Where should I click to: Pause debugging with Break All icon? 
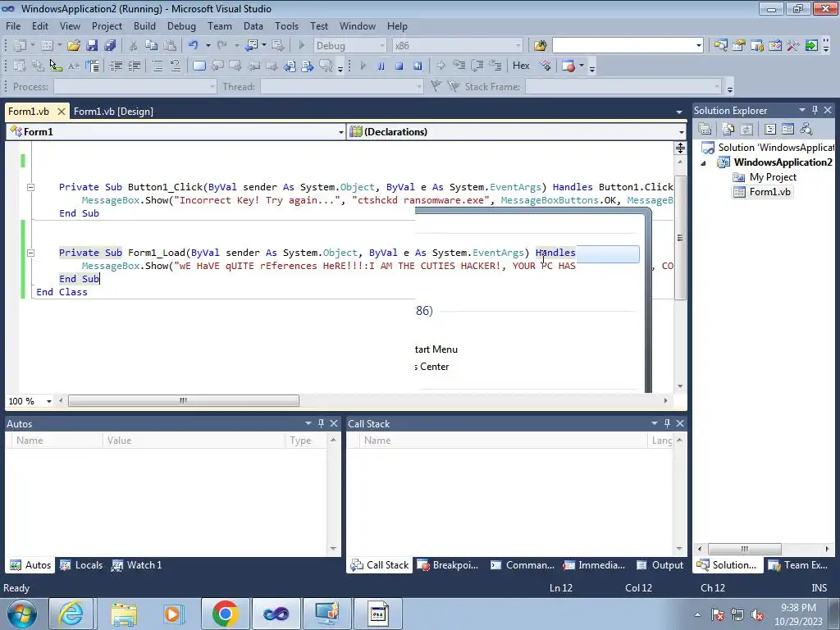(381, 66)
